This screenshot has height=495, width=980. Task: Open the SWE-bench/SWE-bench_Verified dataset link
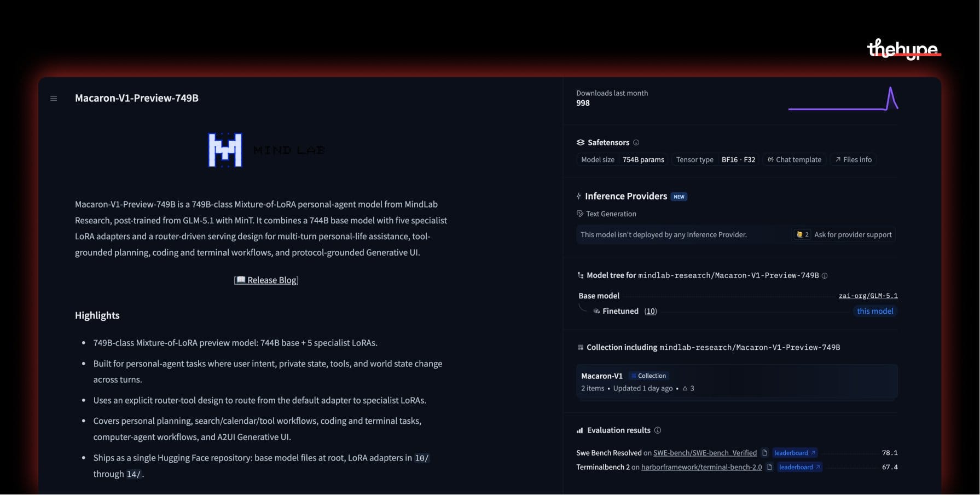[705, 453]
